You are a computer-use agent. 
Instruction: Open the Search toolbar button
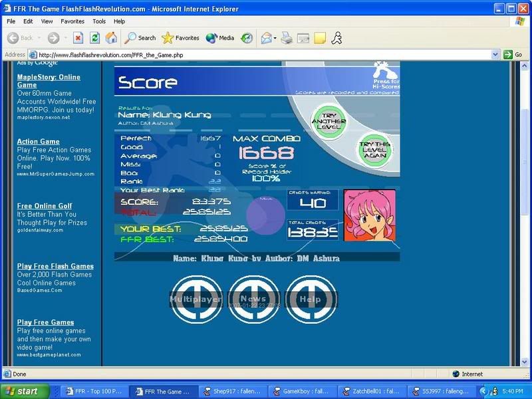[140, 38]
